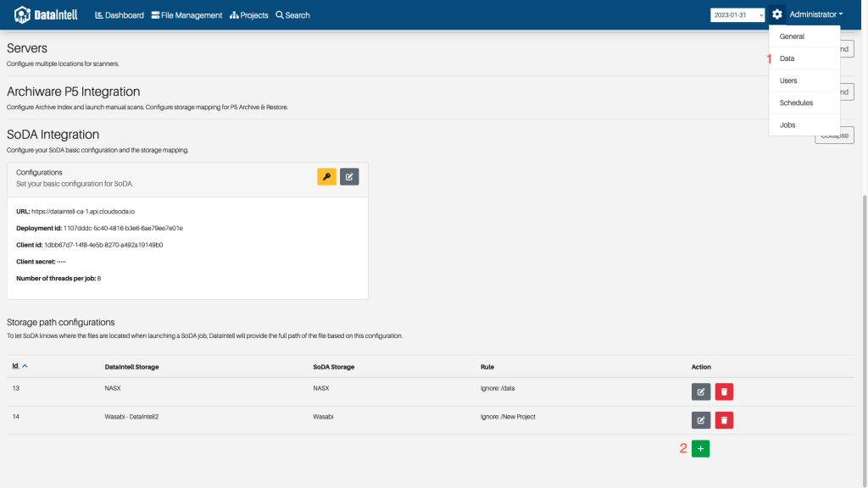Click the 'Ignore: /data' rule cell

[x=498, y=388]
